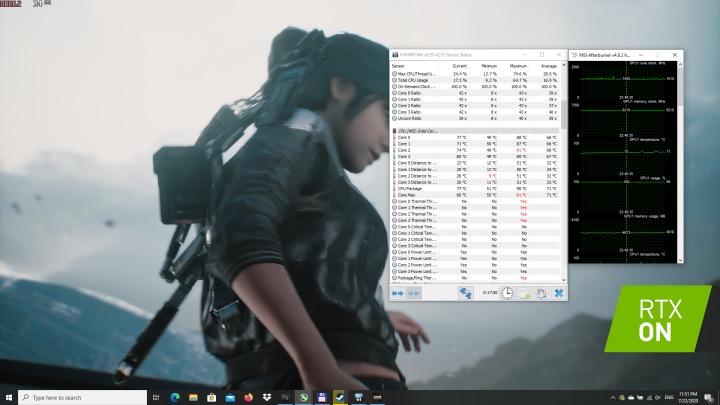The image size is (720, 405).
Task: Open the notification center icon
Action: coord(709,398)
